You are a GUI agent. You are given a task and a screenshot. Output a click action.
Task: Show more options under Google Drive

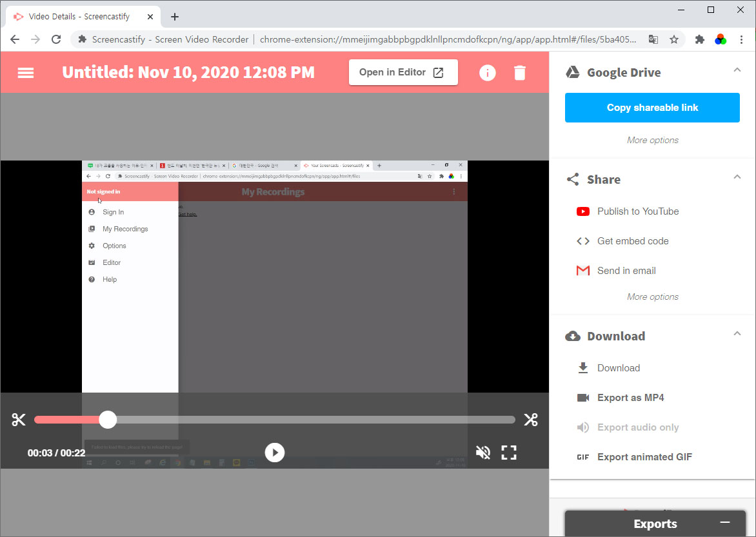click(652, 141)
